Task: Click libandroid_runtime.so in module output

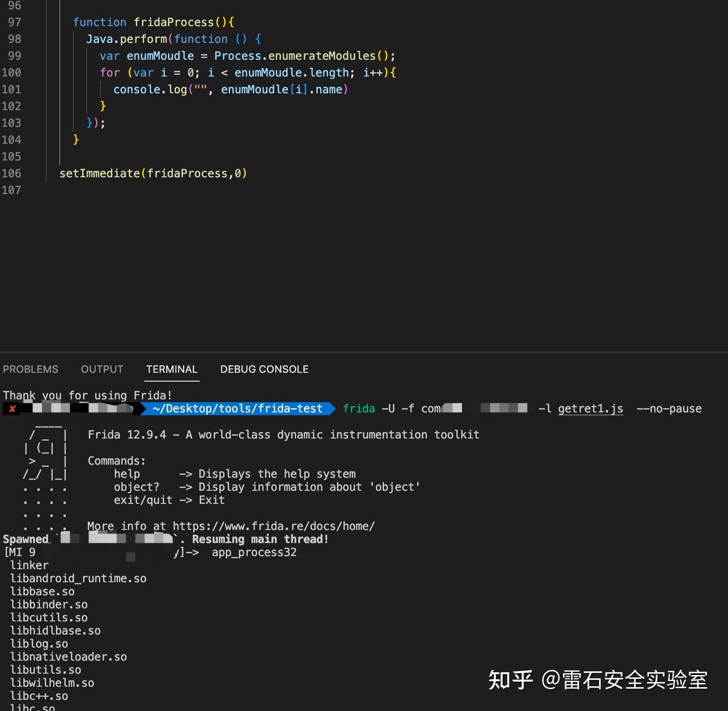Action: tap(78, 578)
